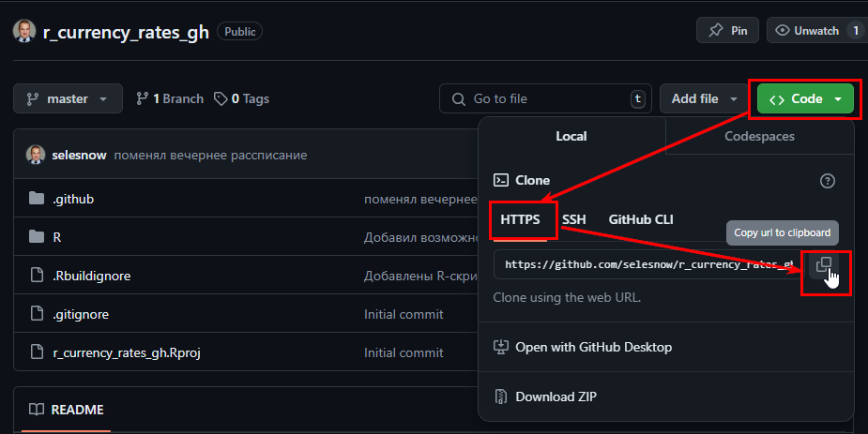Open the R folder
Screen dimensions: 868x434
pos(56,237)
